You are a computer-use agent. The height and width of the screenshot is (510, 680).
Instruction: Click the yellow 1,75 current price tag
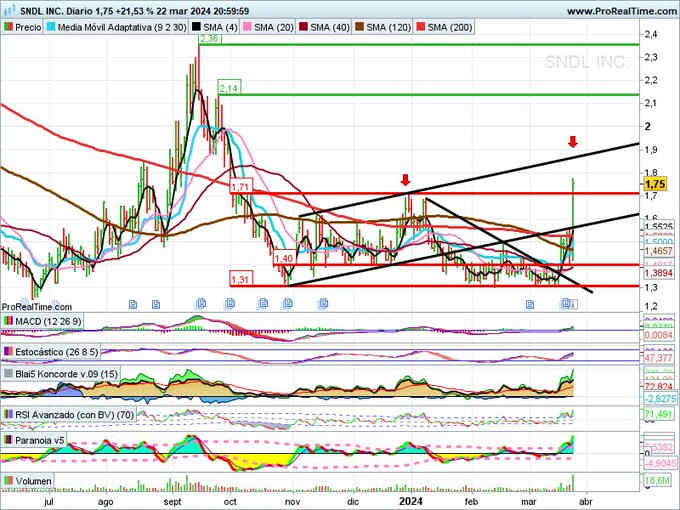tap(655, 184)
